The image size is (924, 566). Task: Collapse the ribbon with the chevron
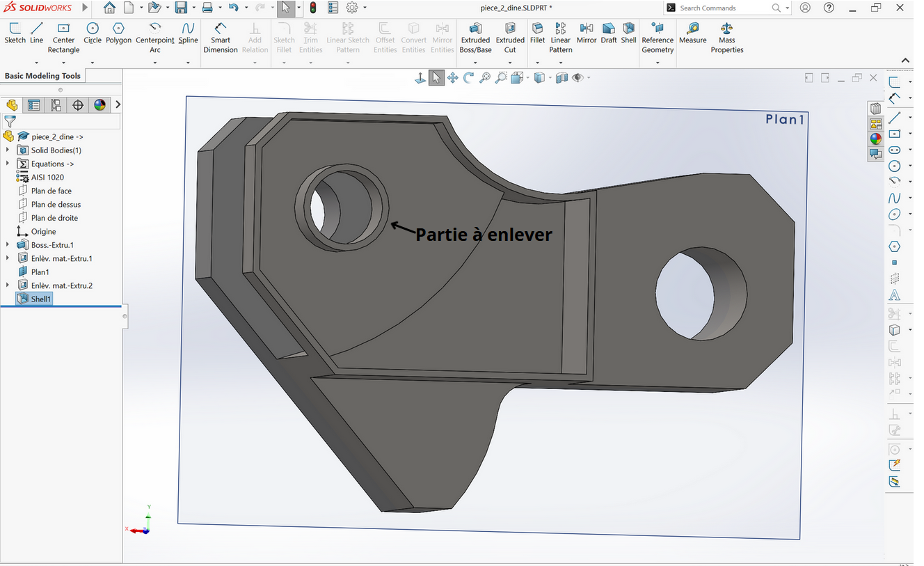click(906, 61)
